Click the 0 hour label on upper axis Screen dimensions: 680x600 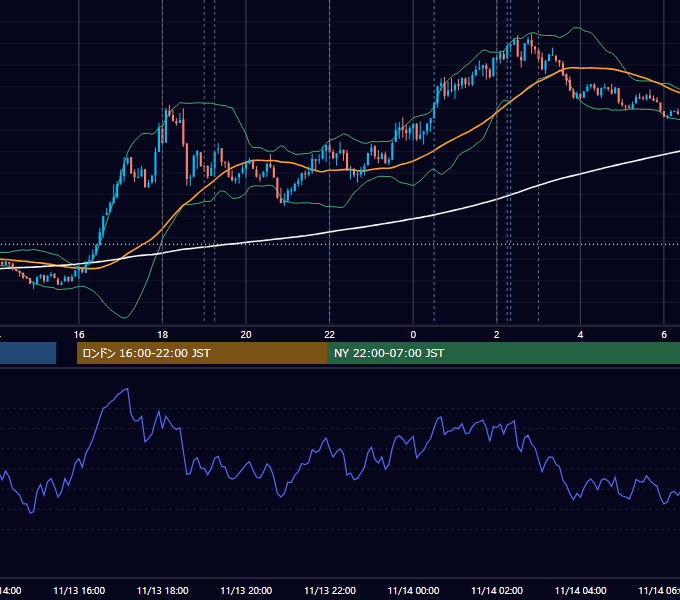coord(413,335)
